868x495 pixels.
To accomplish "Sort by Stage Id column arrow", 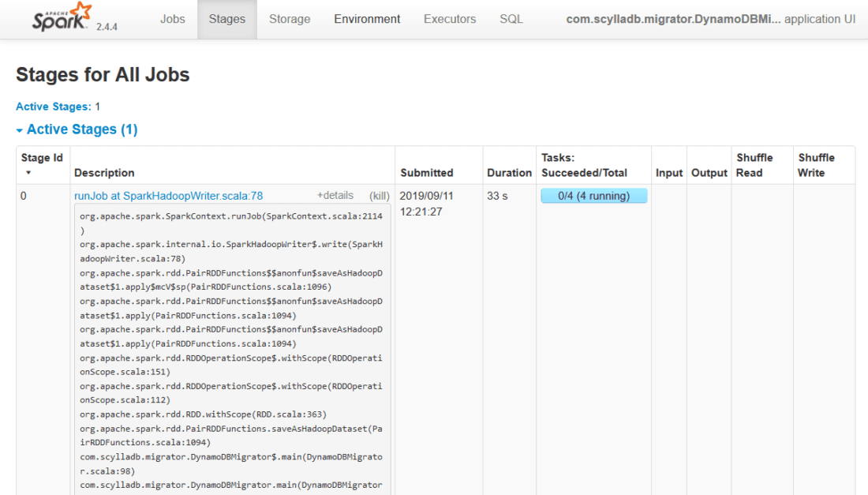I will tap(29, 172).
